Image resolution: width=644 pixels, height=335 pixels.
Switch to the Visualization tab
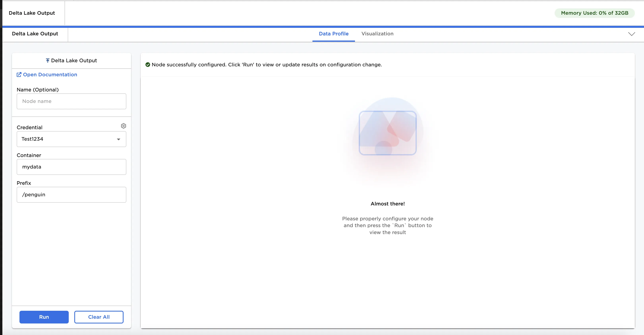click(x=377, y=34)
